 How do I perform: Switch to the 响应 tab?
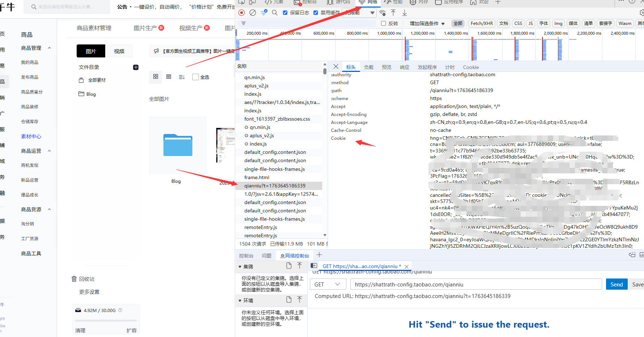coord(405,67)
